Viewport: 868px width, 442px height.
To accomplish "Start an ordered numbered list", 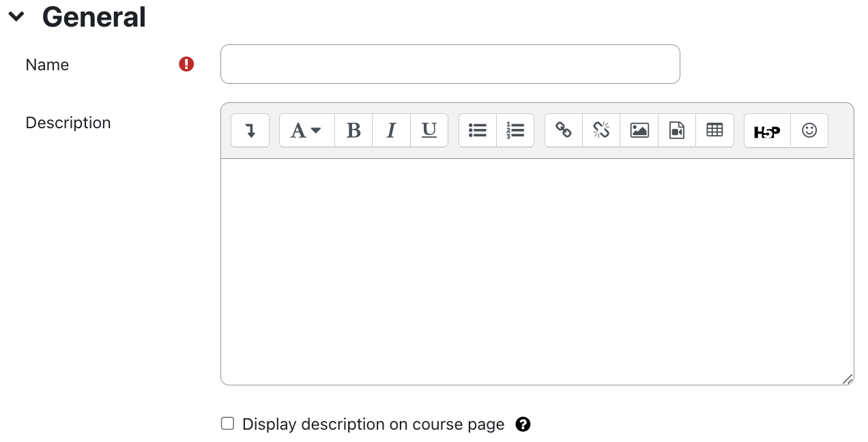I will click(x=515, y=130).
